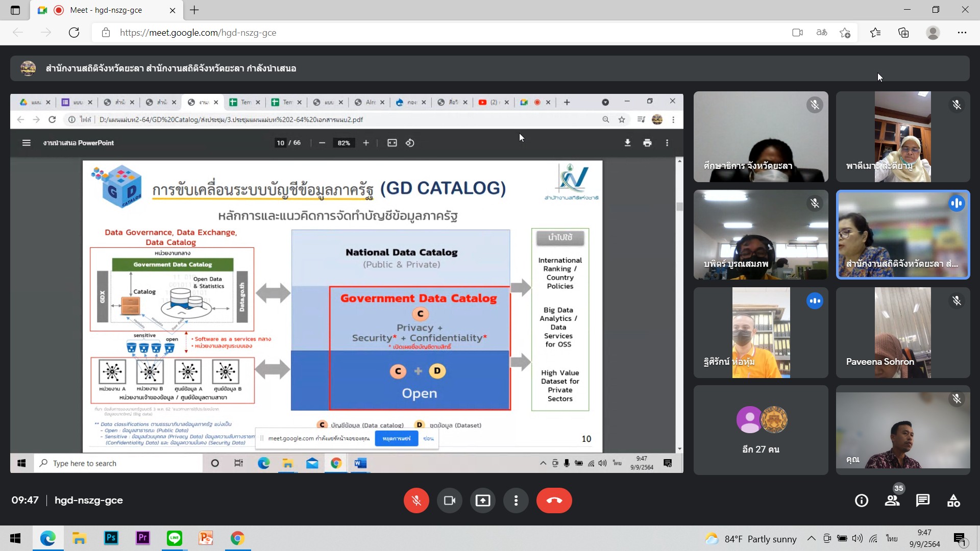Open Premiere Pro from the taskbar
Image resolution: width=980 pixels, height=551 pixels.
(x=142, y=538)
